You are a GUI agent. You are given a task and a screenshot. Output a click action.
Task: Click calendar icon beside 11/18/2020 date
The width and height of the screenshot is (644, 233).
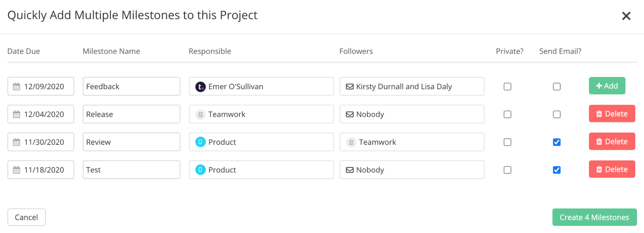[x=17, y=170]
